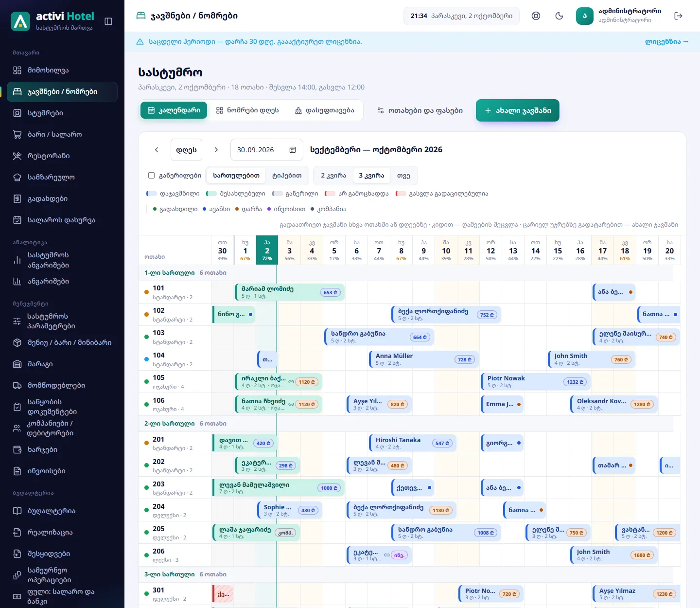Switch range to 2 კვირა
This screenshot has height=608, width=700.
click(333, 176)
